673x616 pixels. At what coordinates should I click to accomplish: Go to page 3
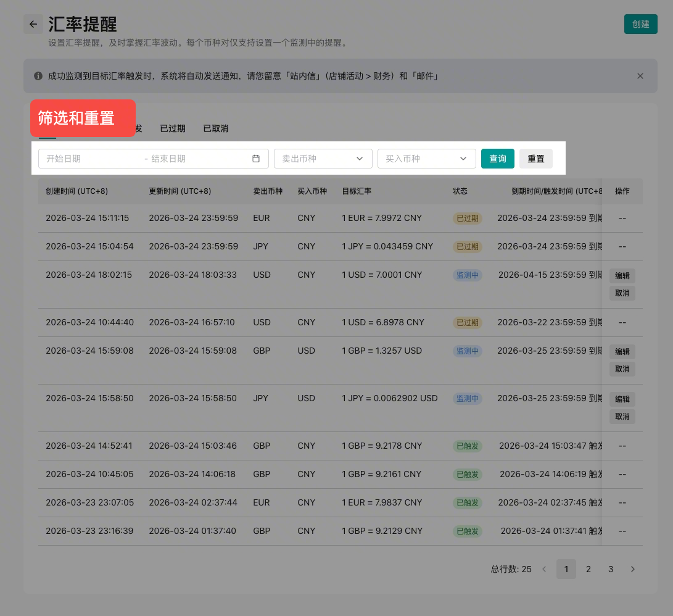click(611, 569)
